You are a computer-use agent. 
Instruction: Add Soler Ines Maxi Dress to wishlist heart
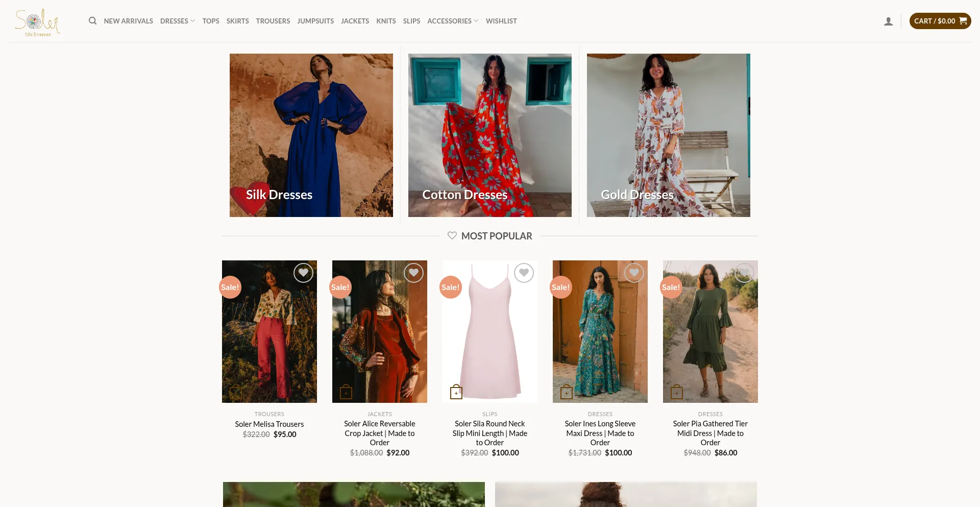[x=634, y=273]
